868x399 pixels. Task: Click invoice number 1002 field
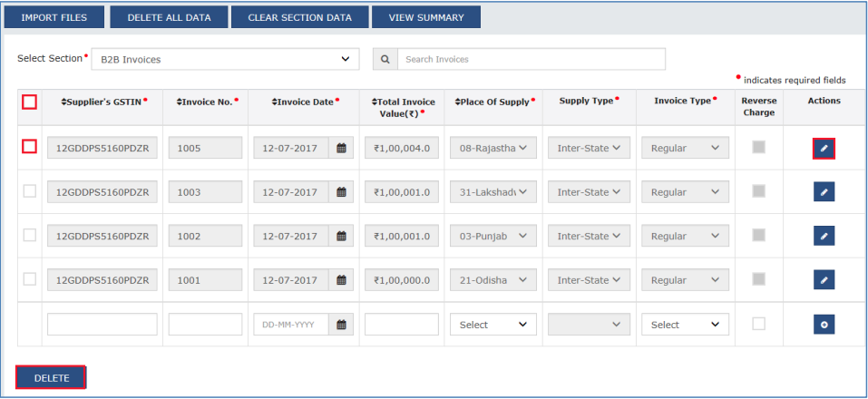click(x=205, y=236)
